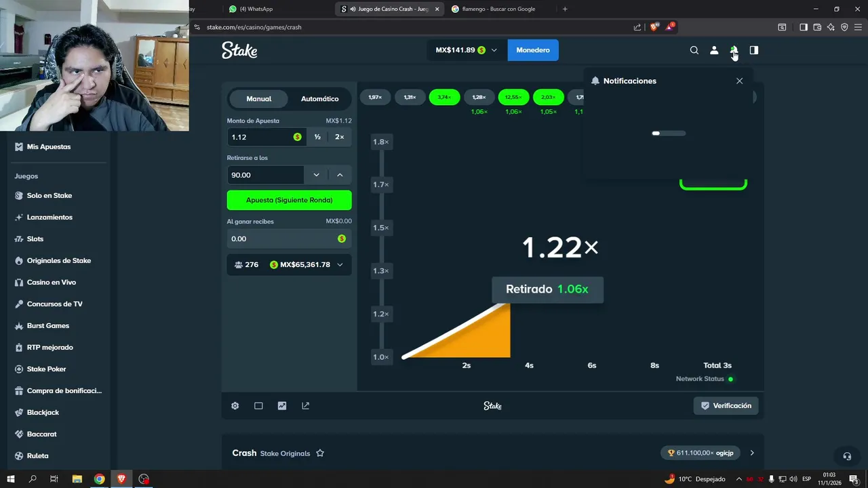868x488 pixels.
Task: Click the stake.com address bar
Action: pos(414,27)
